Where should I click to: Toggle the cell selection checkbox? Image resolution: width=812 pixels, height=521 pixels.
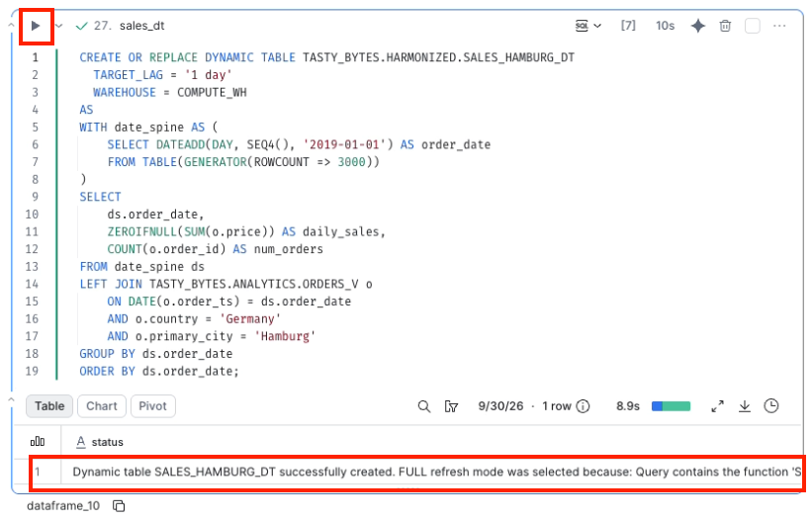tap(753, 26)
